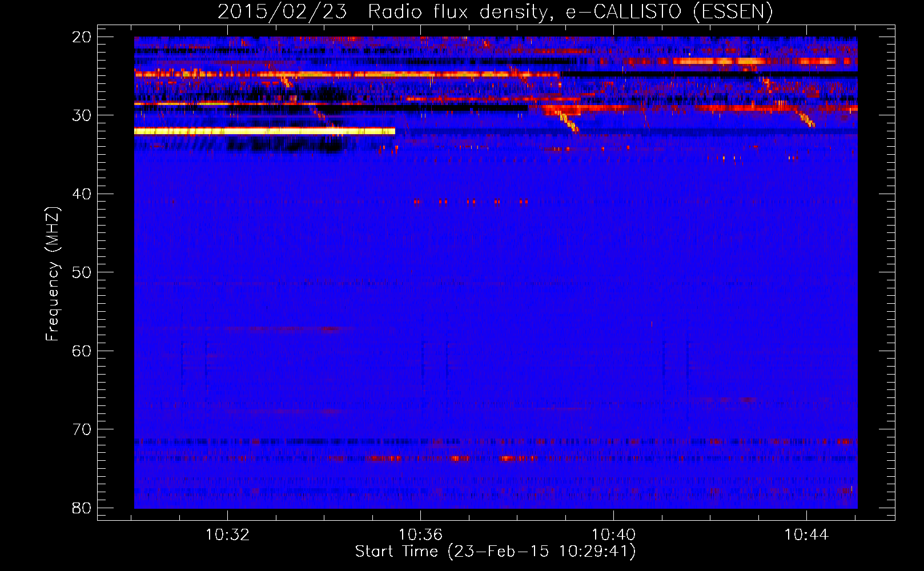
Task: Click the time tick label '10:36'
Action: tap(420, 535)
